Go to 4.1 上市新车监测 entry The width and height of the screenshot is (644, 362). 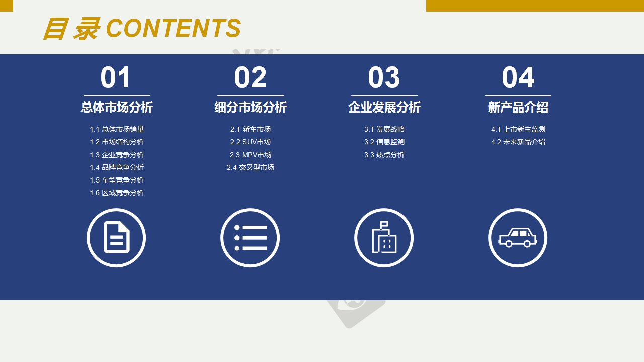(518, 129)
